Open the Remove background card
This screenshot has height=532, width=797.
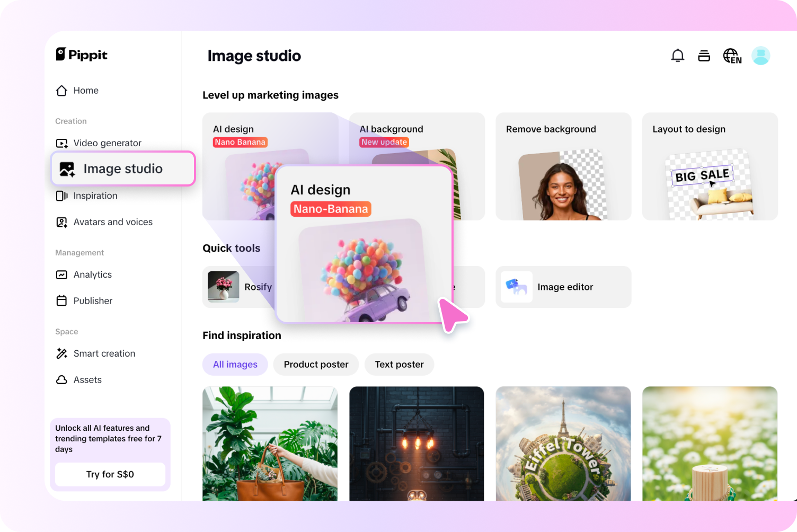click(x=563, y=166)
